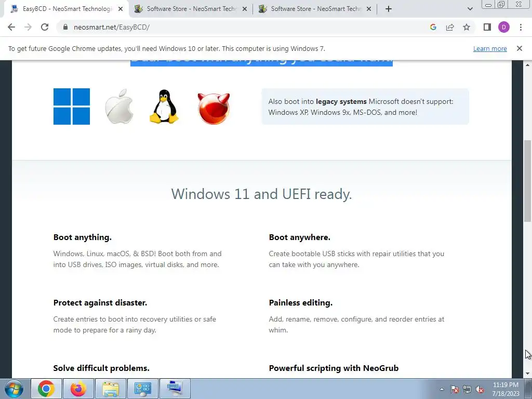Open the browser side panel icon
The height and width of the screenshot is (399, 532).
coord(487,27)
